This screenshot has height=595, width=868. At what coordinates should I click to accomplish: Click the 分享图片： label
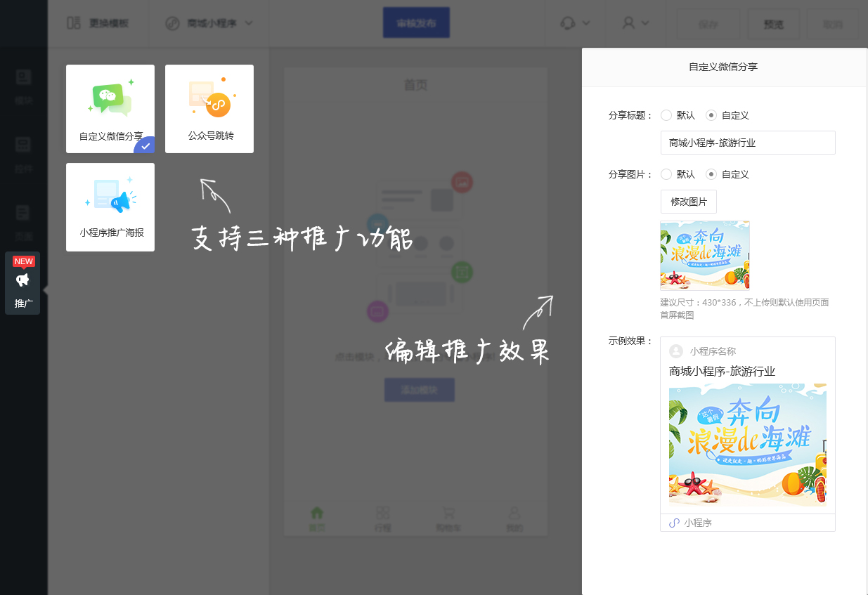pyautogui.click(x=631, y=174)
